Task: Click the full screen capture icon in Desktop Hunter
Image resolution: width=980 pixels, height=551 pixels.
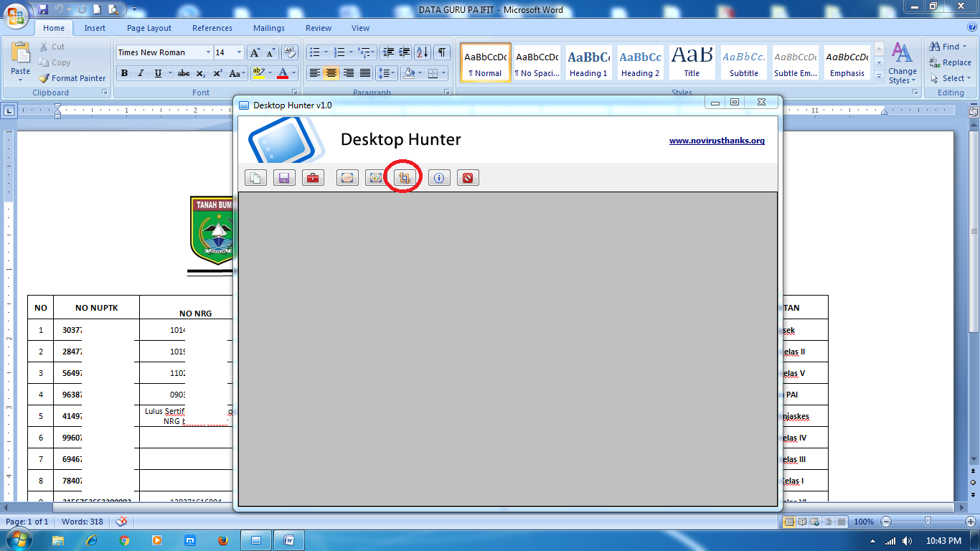Action: 347,178
